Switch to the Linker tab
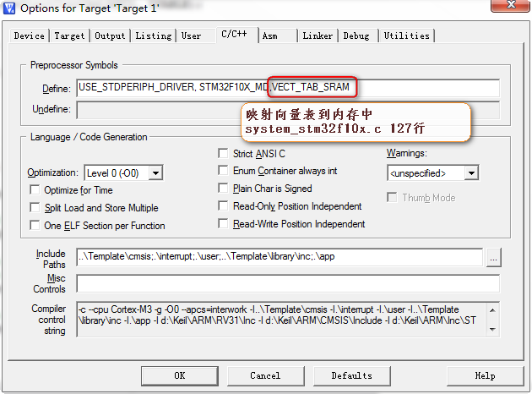The height and width of the screenshot is (394, 532). (x=318, y=36)
